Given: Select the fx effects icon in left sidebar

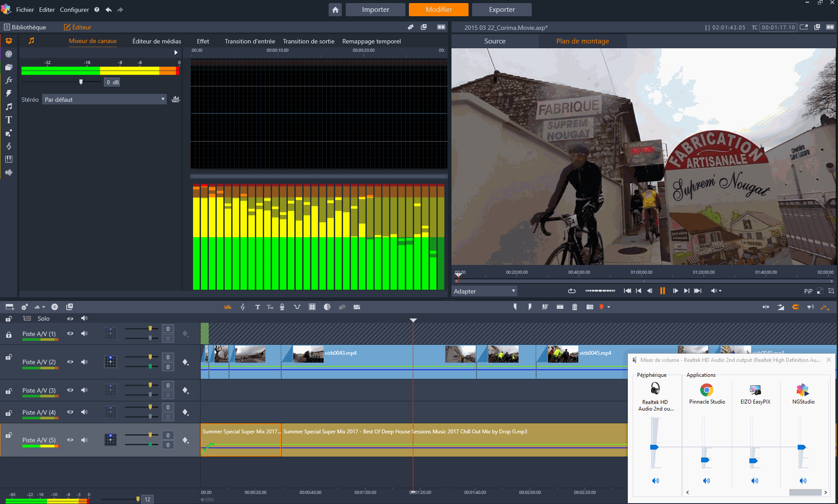Looking at the screenshot, I should 9,80.
